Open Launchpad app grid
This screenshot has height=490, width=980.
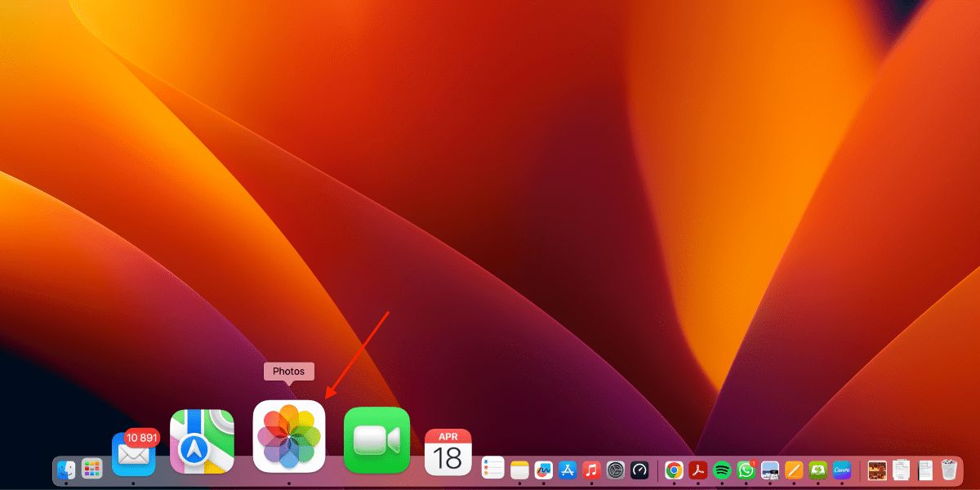[91, 470]
